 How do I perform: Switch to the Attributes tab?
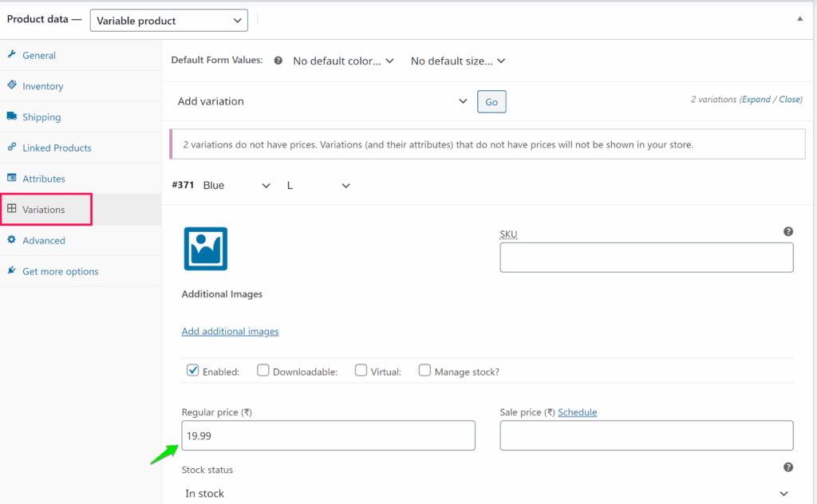click(x=44, y=179)
